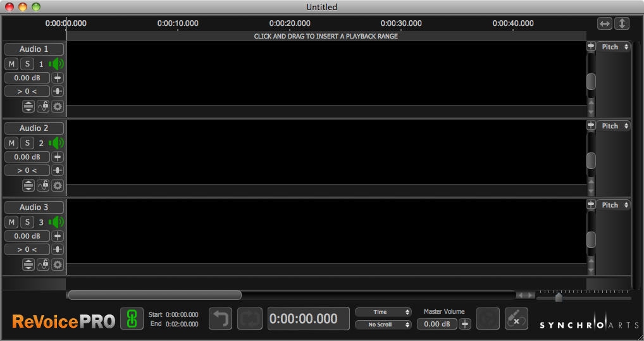644x341 pixels.
Task: Click the Master Volume fader button
Action: pyautogui.click(x=465, y=324)
